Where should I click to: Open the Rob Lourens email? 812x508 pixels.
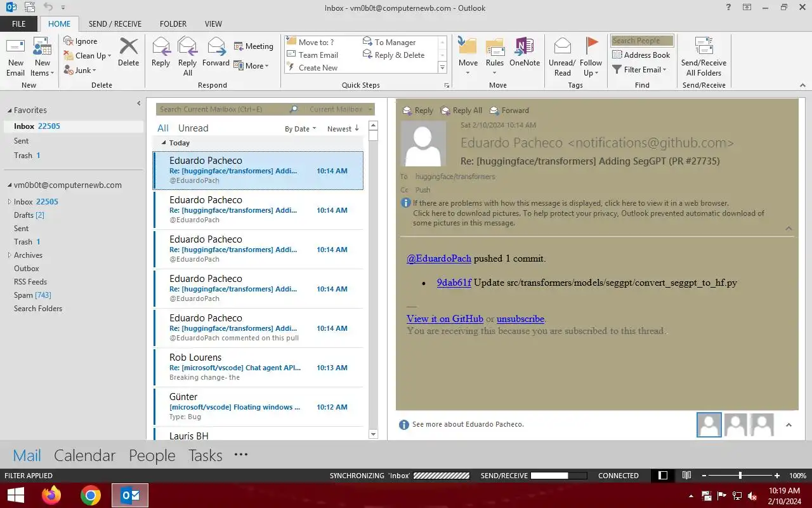pos(259,367)
